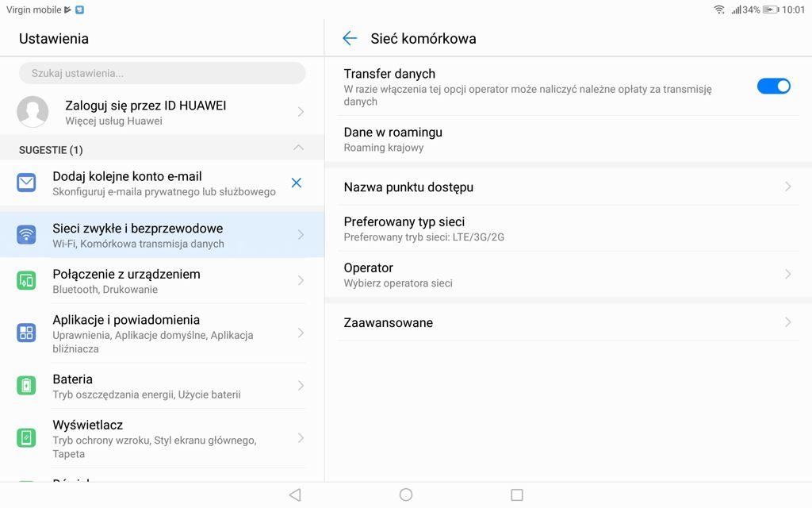Open the recent apps square button
The width and height of the screenshot is (812, 508).
pyautogui.click(x=517, y=495)
